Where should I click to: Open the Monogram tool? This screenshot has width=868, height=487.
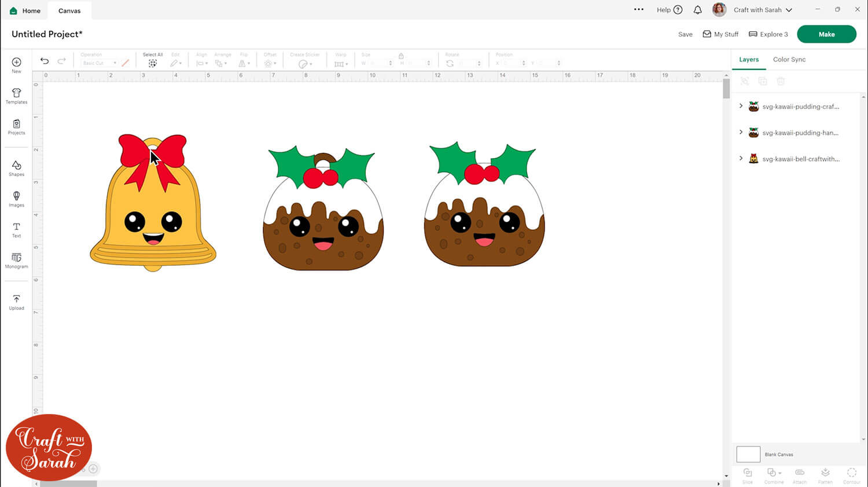tap(16, 261)
